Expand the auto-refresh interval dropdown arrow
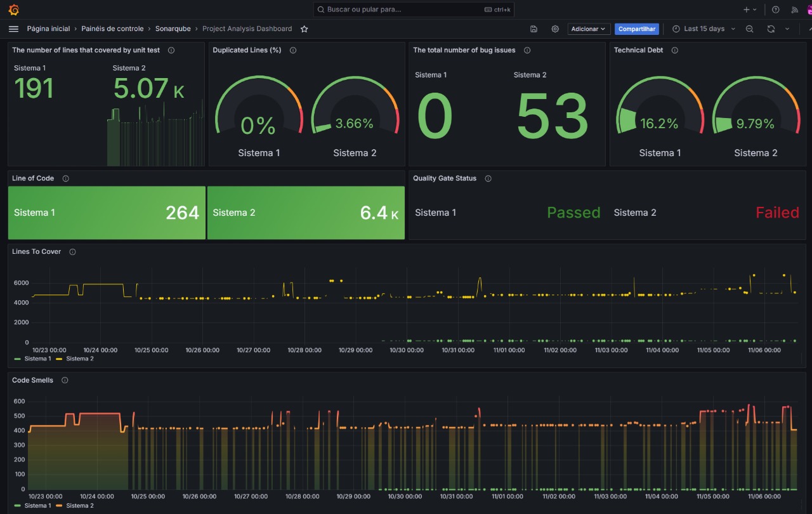The height and width of the screenshot is (514, 812). (787, 29)
